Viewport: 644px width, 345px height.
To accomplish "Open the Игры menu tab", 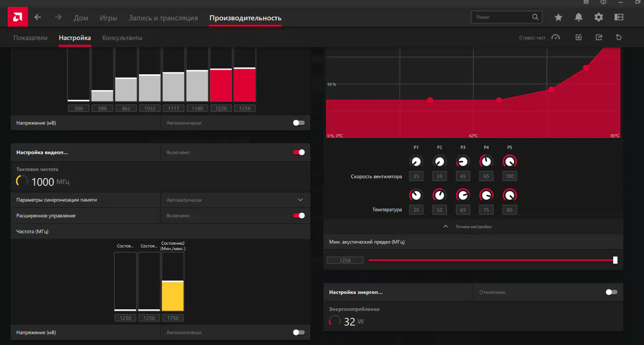I will (108, 18).
